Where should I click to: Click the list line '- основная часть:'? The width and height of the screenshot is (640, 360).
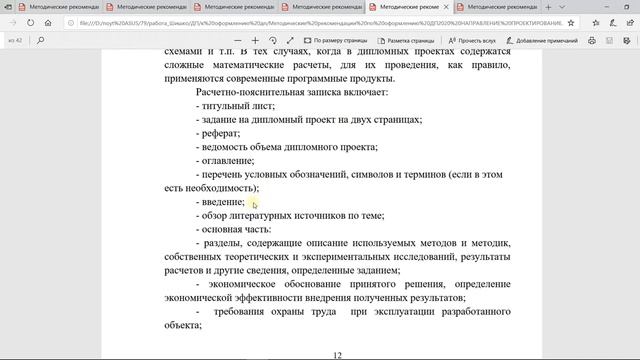point(233,229)
